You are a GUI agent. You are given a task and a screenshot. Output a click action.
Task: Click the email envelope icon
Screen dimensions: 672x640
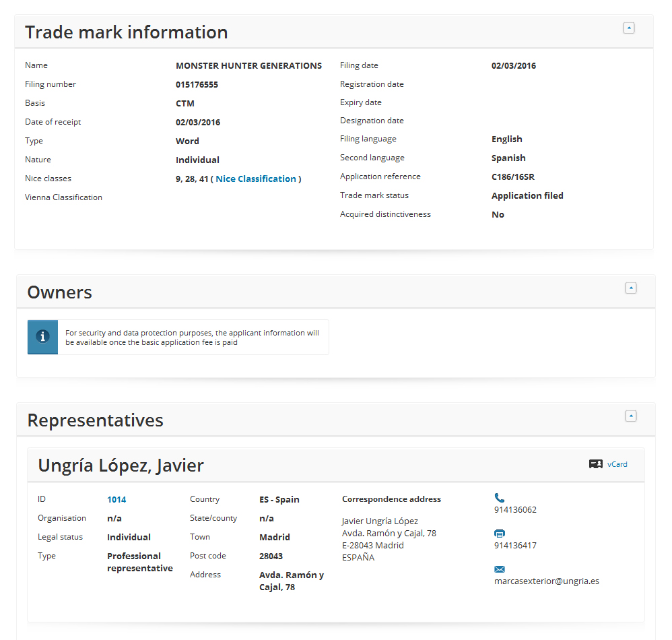pyautogui.click(x=499, y=569)
